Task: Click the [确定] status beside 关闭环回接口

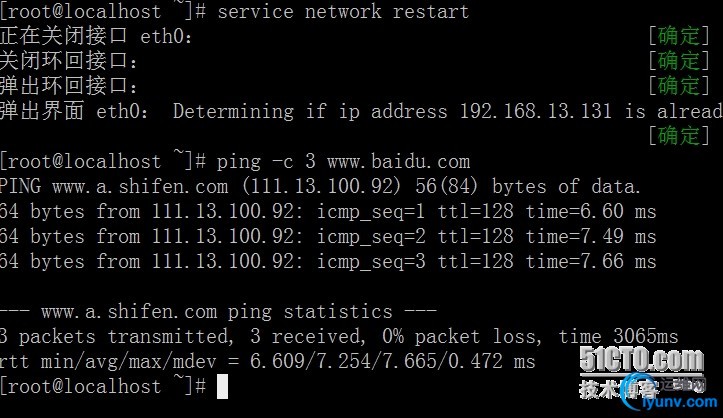Action: [678, 61]
